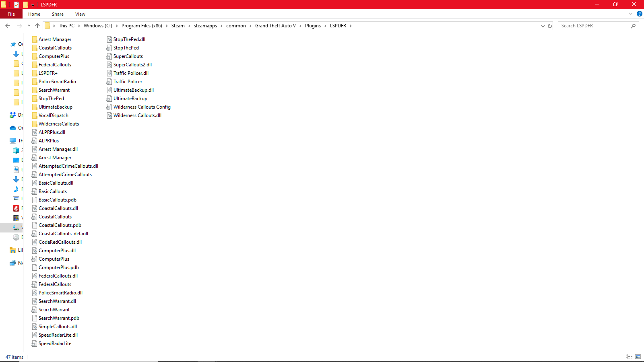Screen dimensions: 644x362
Task: Expand the ribbon with the chevron
Action: [631, 14]
